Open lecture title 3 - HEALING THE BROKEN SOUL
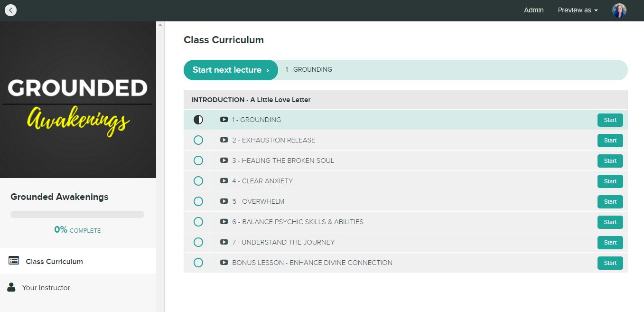This screenshot has height=312, width=644. [x=283, y=161]
